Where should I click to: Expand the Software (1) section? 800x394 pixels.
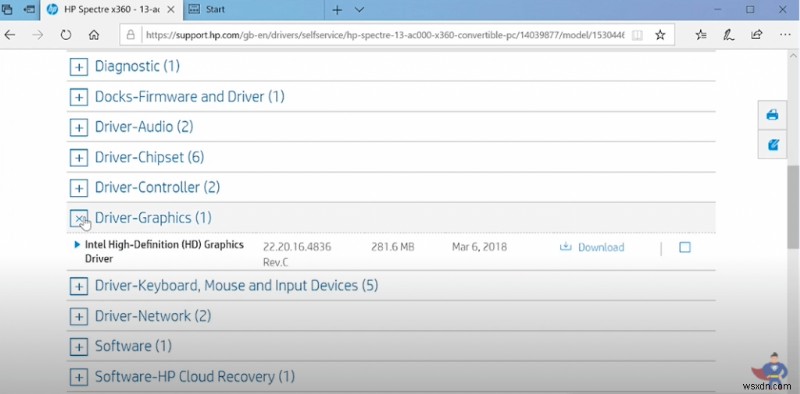[79, 347]
